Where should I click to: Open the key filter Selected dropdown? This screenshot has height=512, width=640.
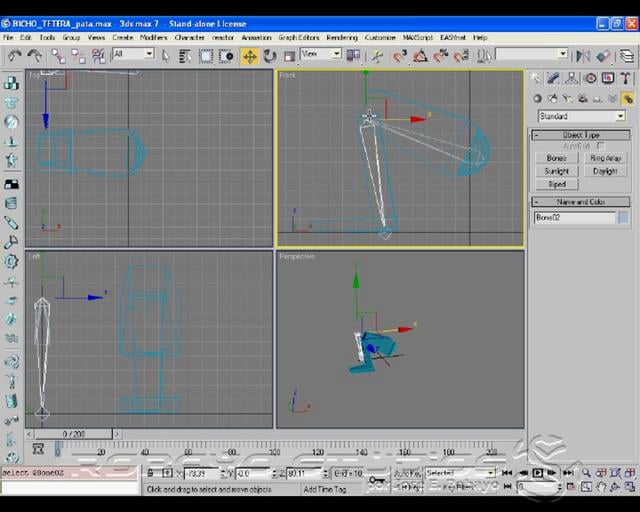point(460,473)
